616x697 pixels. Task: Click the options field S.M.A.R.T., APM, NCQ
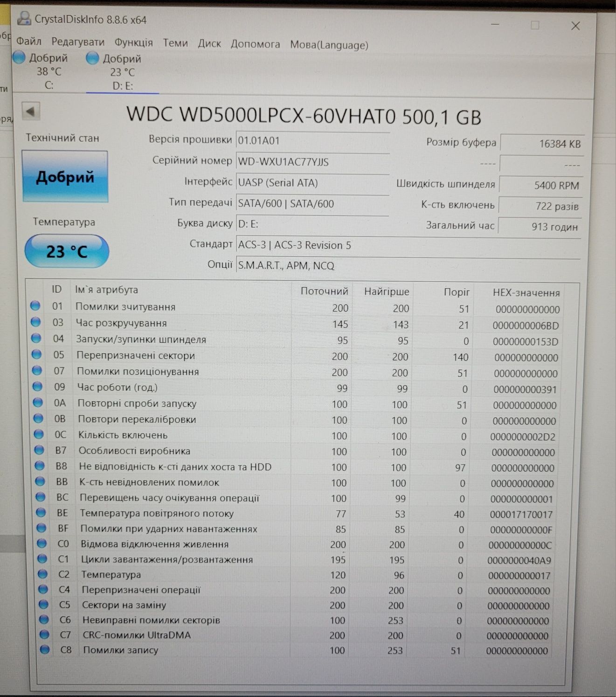[x=408, y=266]
